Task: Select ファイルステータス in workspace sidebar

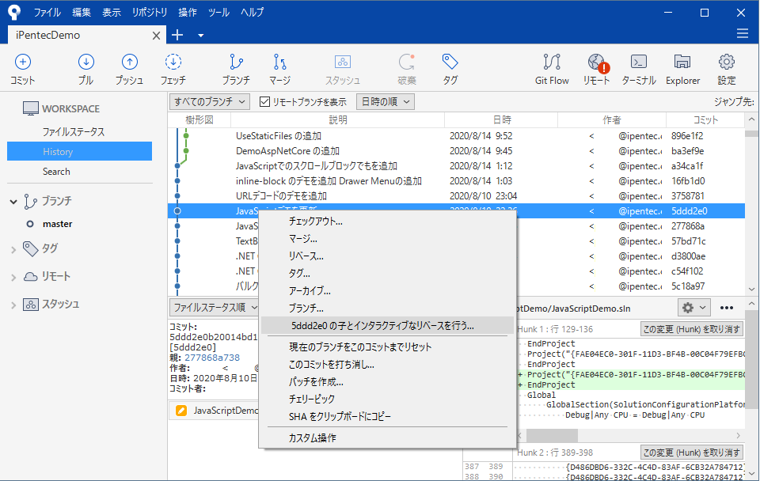Action: coord(73,132)
